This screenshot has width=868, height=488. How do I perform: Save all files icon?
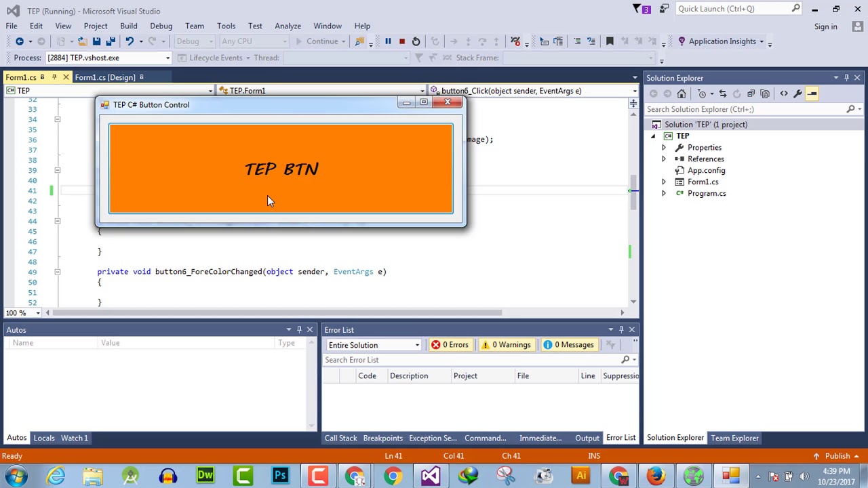111,41
